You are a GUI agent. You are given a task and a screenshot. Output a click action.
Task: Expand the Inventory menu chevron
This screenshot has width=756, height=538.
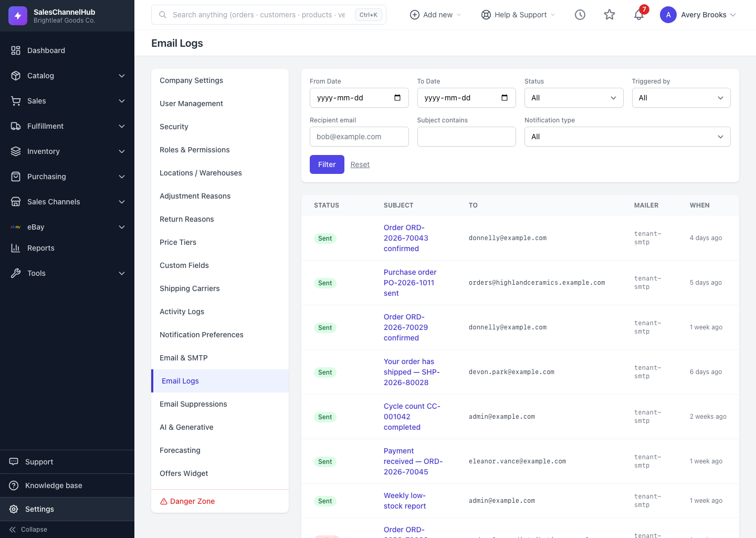pyautogui.click(x=122, y=151)
